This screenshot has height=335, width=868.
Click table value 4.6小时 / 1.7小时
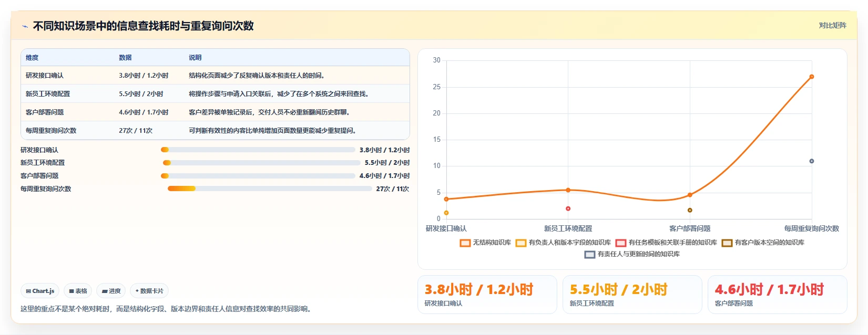pyautogui.click(x=144, y=112)
